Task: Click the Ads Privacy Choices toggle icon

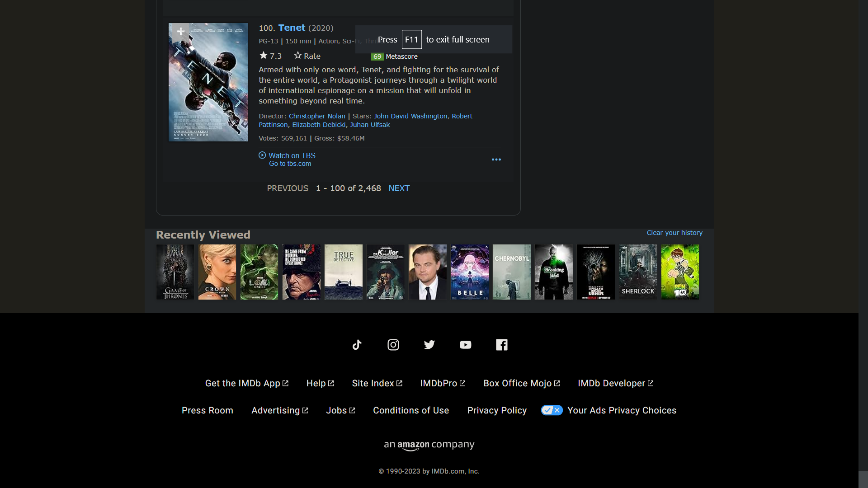Action: click(552, 410)
